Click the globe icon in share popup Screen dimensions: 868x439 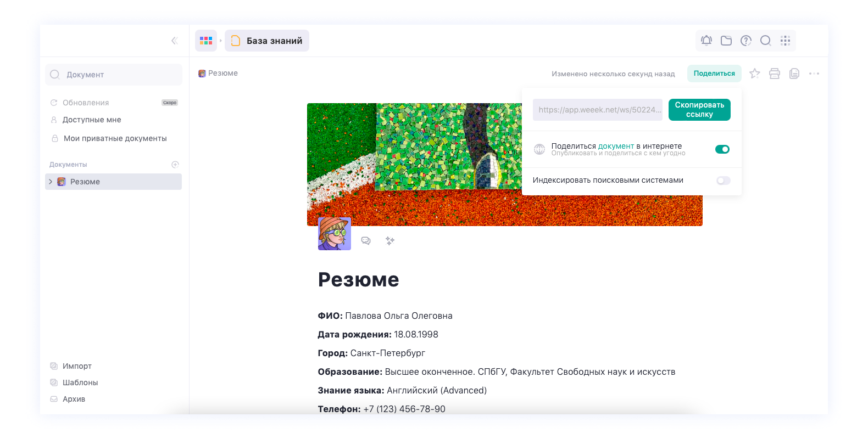539,149
